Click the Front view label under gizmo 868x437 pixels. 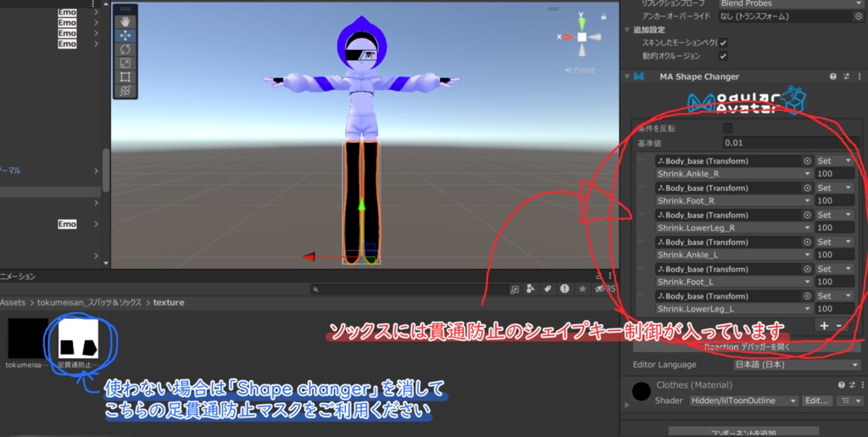[x=580, y=70]
